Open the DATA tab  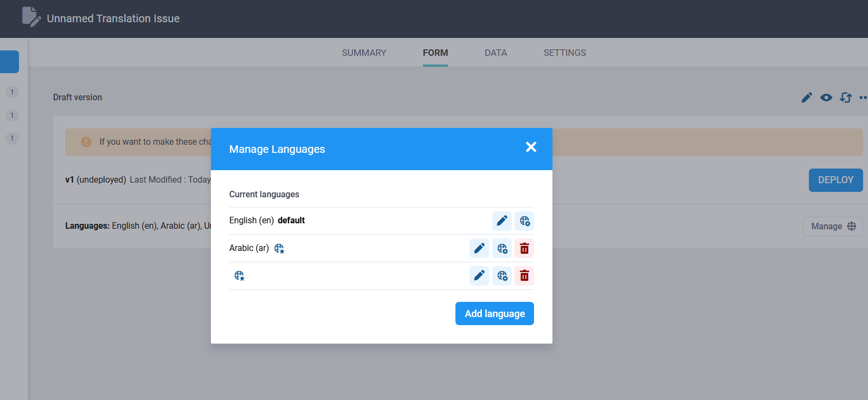click(496, 53)
